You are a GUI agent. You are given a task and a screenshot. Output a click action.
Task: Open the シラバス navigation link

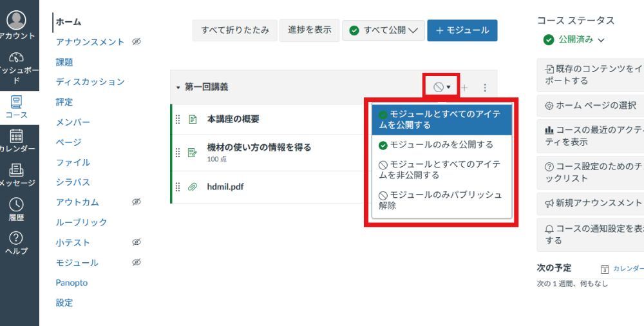pos(73,182)
